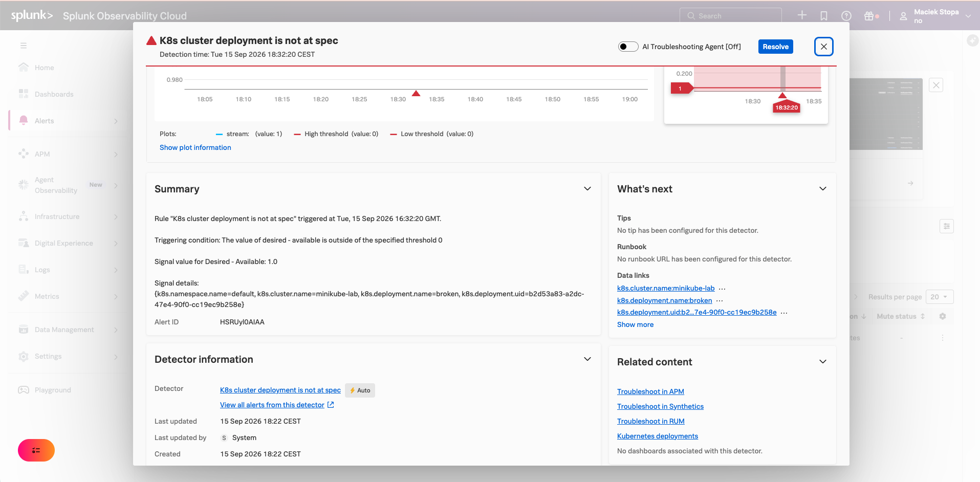Viewport: 980px width, 482px height.
Task: Open k8s.deployment.name:broken data link
Action: point(664,300)
